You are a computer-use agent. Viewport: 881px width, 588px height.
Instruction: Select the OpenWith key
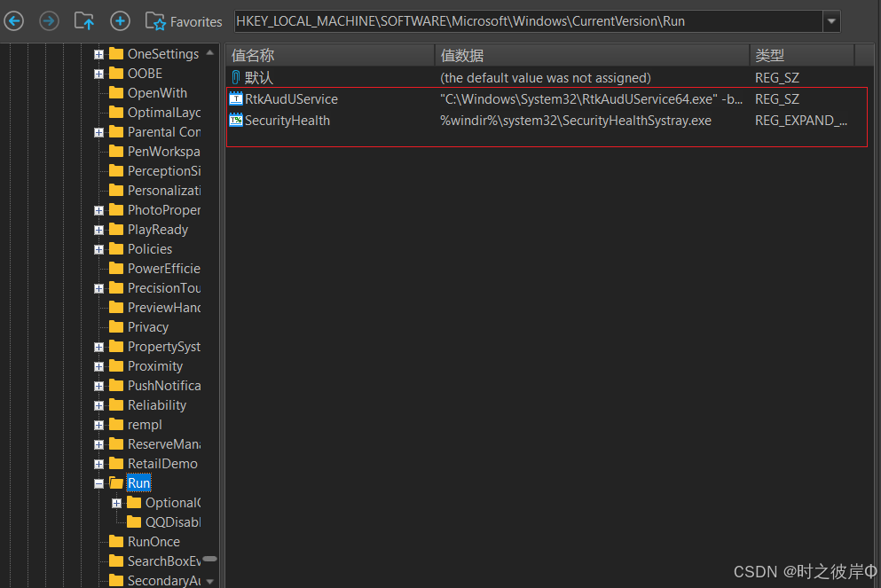[157, 93]
